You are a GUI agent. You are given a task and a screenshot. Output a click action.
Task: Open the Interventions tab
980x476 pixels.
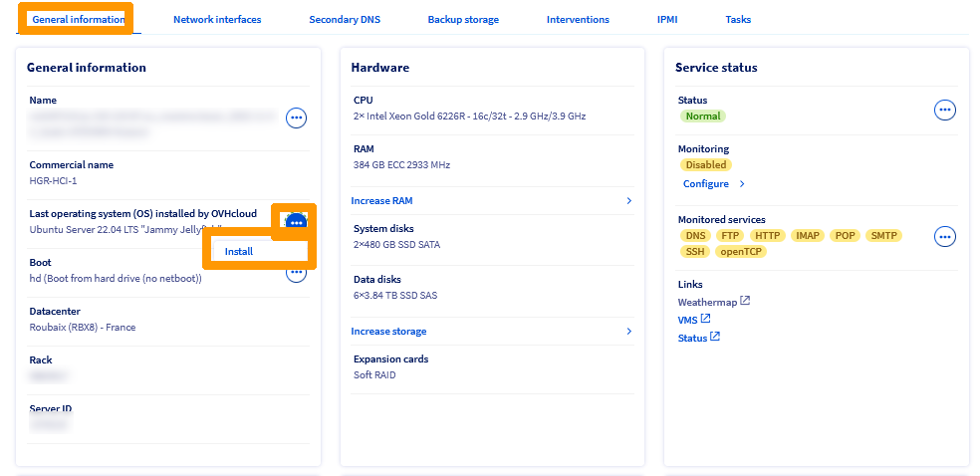(x=578, y=19)
